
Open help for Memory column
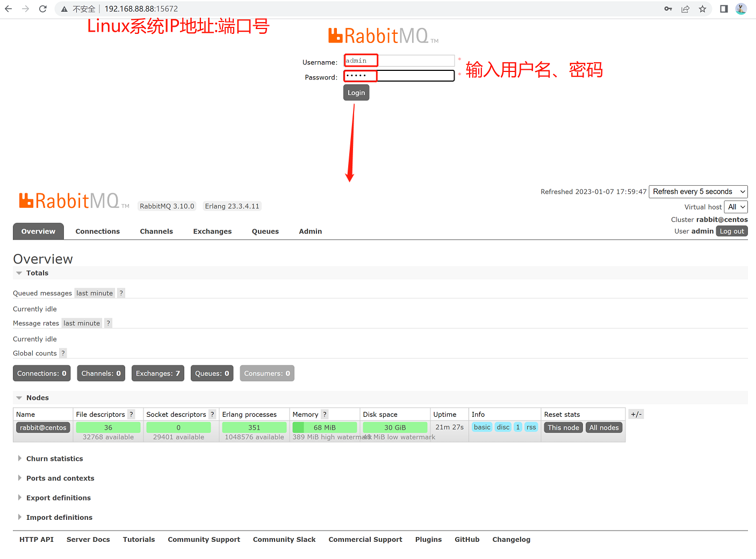[x=325, y=414]
